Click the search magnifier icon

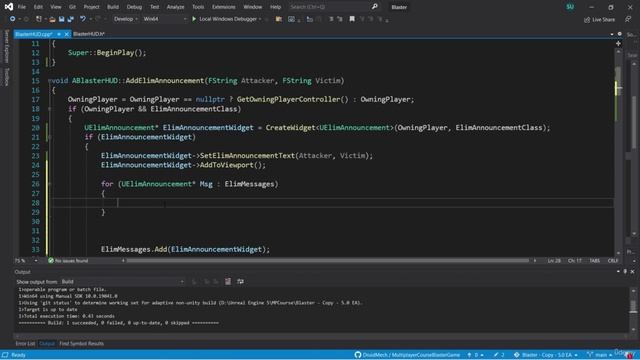[374, 7]
